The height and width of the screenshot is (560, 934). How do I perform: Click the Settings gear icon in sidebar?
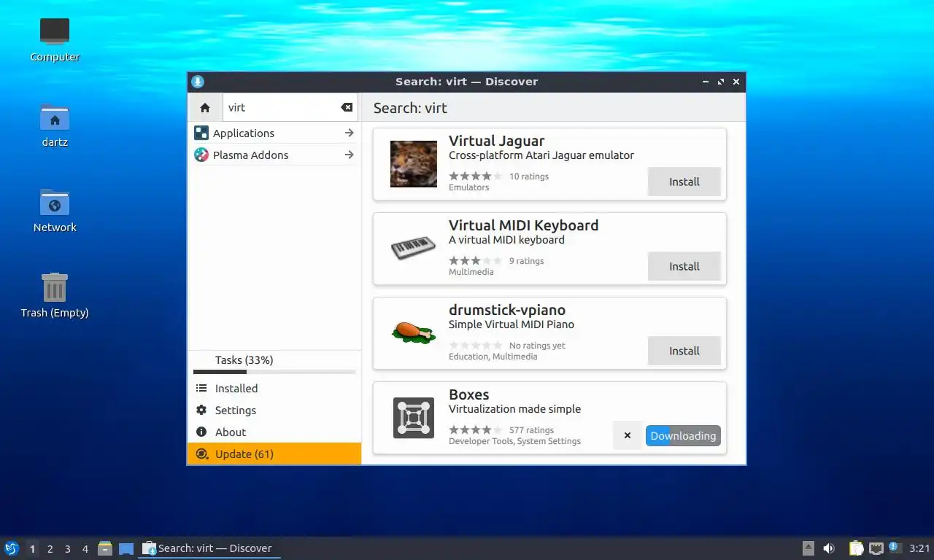click(x=201, y=411)
